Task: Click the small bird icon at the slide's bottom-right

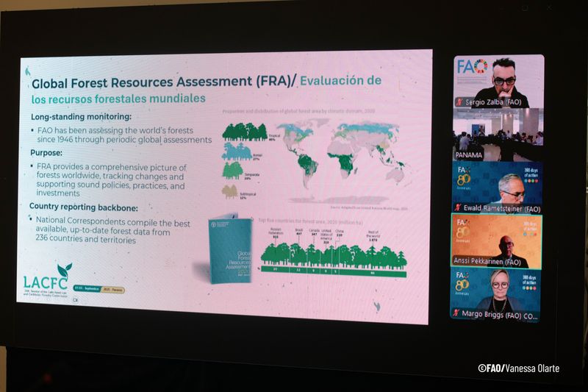Action: click(377, 307)
